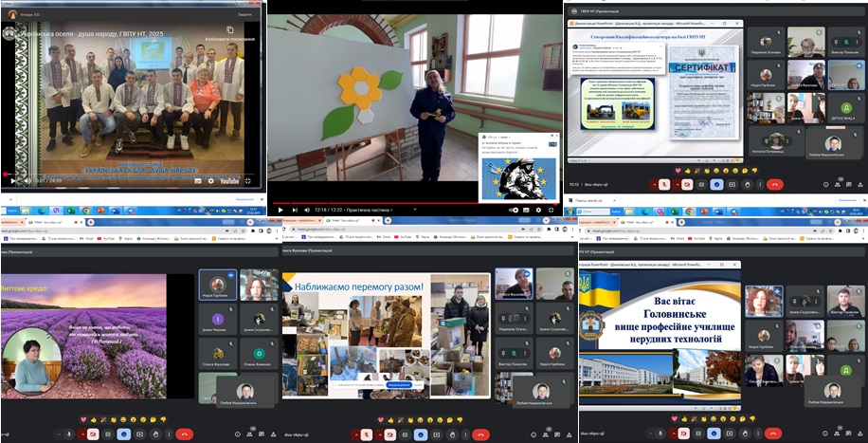The height and width of the screenshot is (443, 868).
Task: Send heart reaction in the lavender field meeting
Action: (x=84, y=418)
